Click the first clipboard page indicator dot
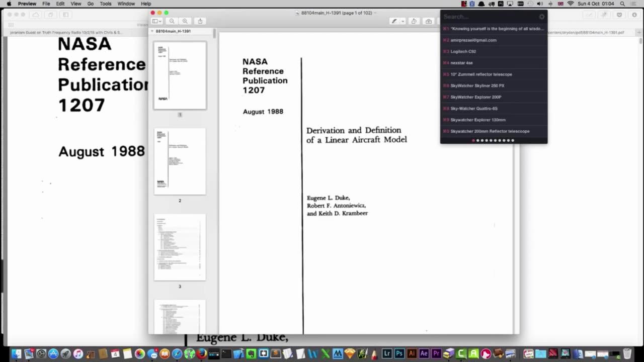 [x=473, y=140]
